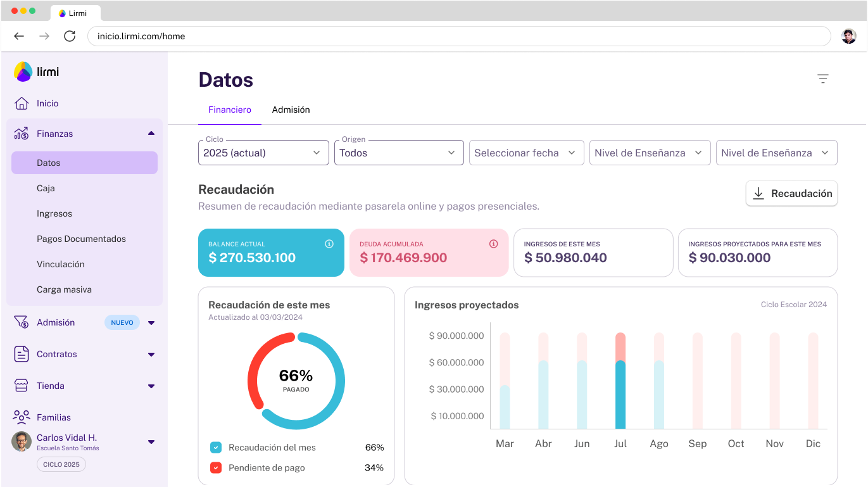Collapse the Finanzas section chevron
Viewport: 868px width, 487px height.
coord(151,133)
